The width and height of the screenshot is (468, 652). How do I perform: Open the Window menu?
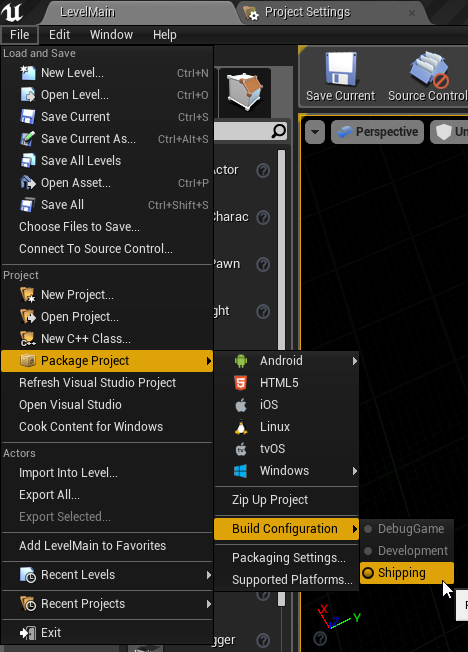111,35
